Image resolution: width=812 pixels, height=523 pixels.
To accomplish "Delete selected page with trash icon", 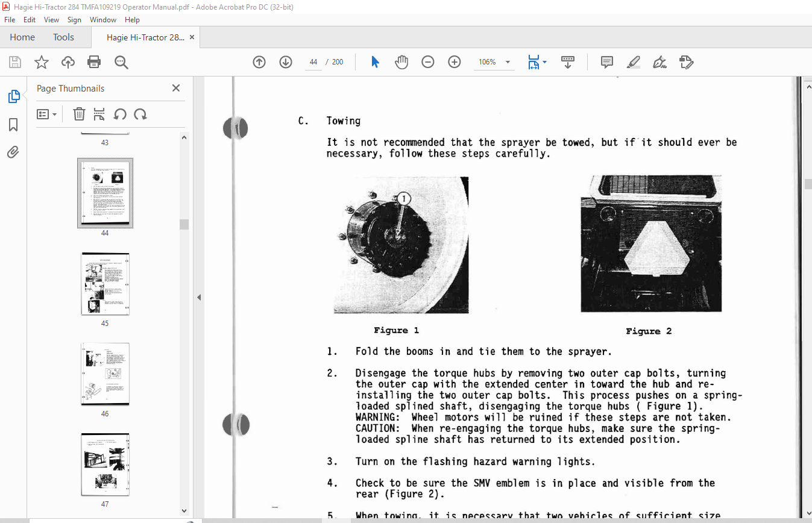I will 79,114.
